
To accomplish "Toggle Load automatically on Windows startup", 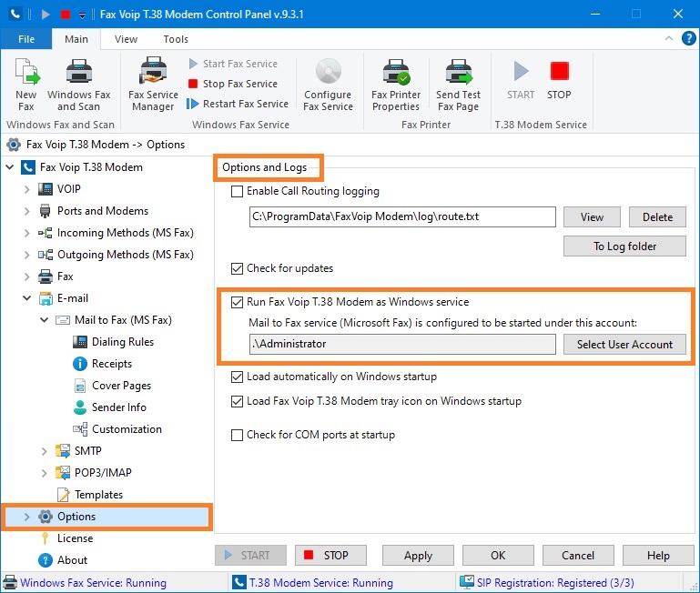I will coord(237,377).
